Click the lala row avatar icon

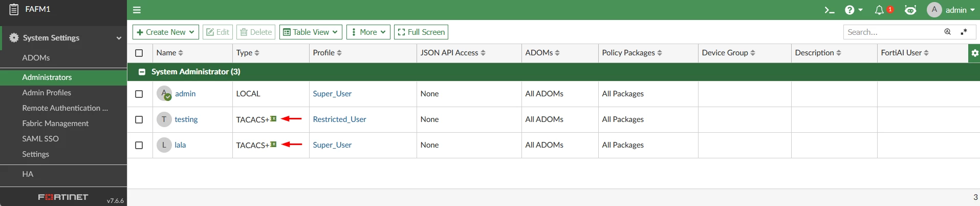pyautogui.click(x=164, y=145)
